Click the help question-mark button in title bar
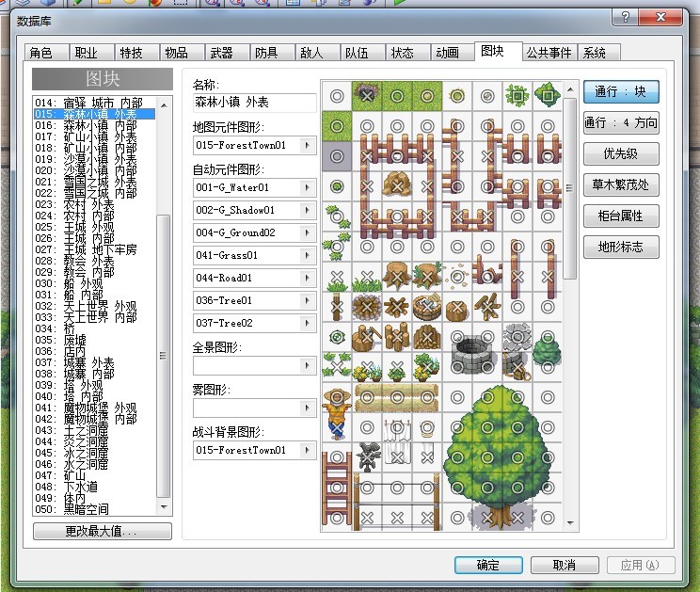This screenshot has width=700, height=592. (x=625, y=17)
